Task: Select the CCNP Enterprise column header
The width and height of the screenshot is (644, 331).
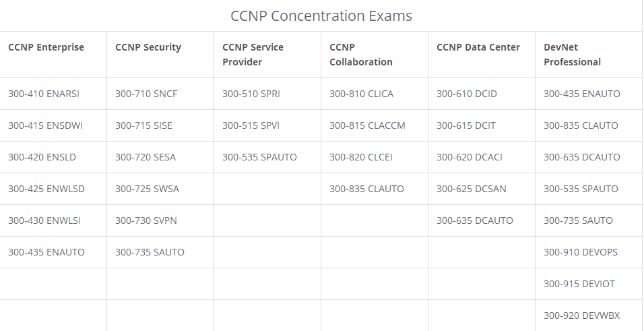Action: pos(46,47)
